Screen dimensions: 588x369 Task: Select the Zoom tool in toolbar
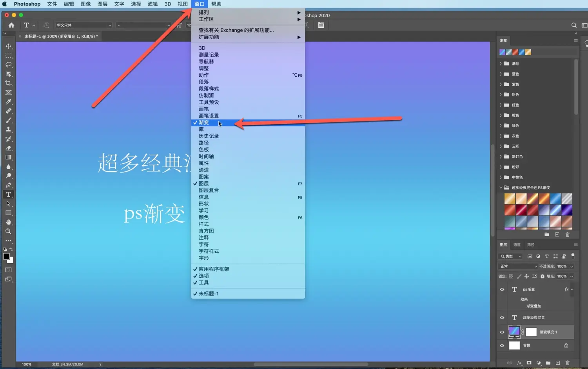(8, 232)
